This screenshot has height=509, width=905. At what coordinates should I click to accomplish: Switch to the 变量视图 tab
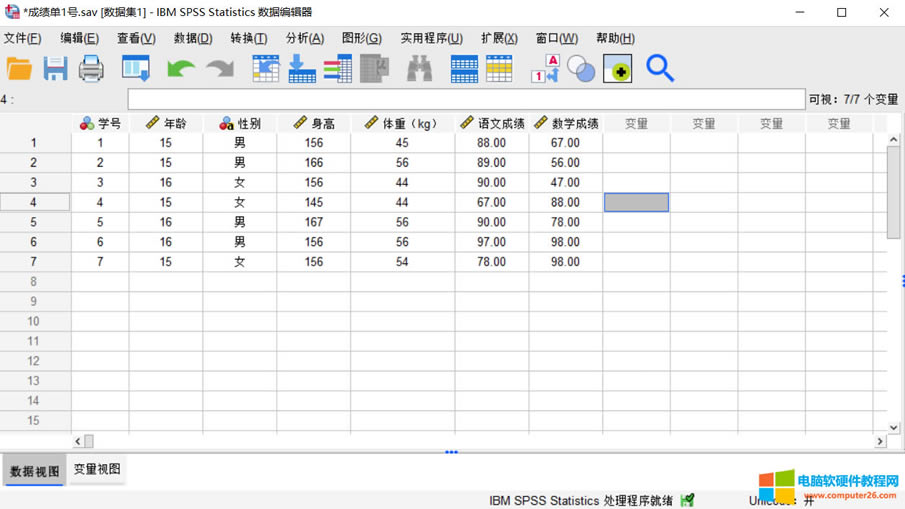(x=97, y=469)
